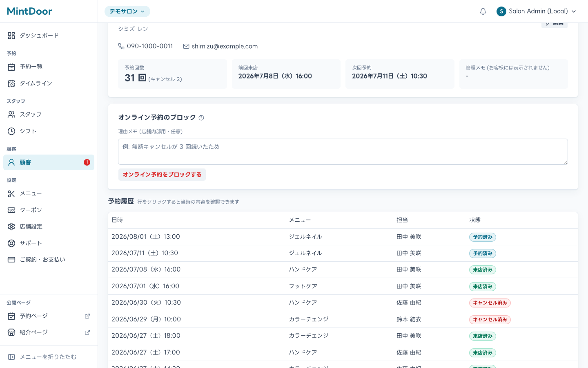Viewport: 588px width, 368px height.
Task: Click the shimizu@example.com email address
Action: click(225, 46)
